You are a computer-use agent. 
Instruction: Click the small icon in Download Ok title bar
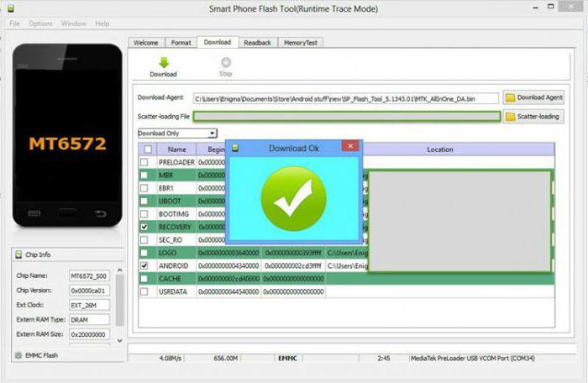(x=236, y=148)
